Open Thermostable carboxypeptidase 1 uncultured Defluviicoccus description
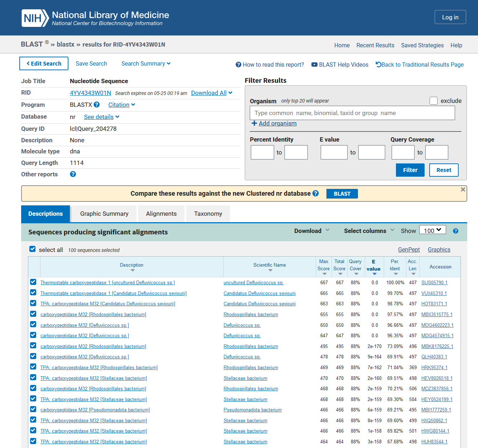 (x=107, y=283)
